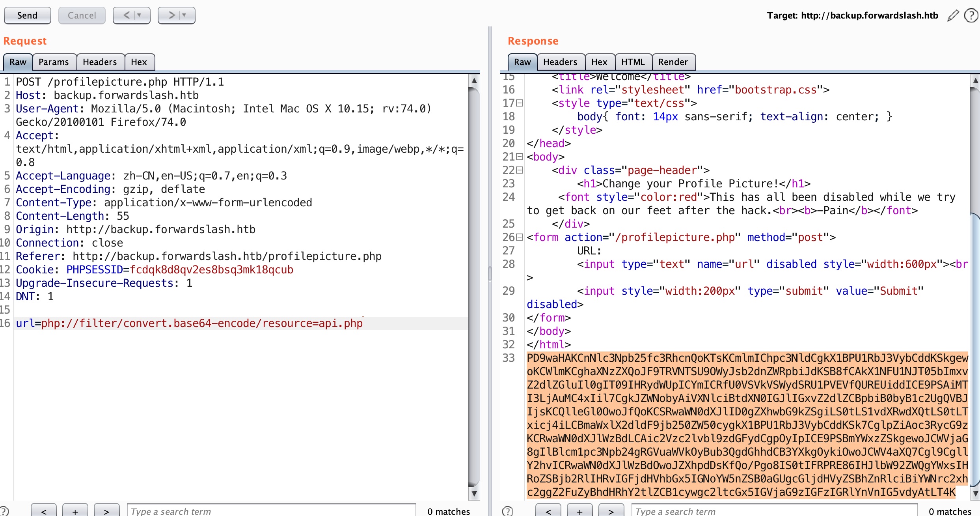The width and height of the screenshot is (980, 516).
Task: Focus the request search term field
Action: pyautogui.click(x=271, y=511)
